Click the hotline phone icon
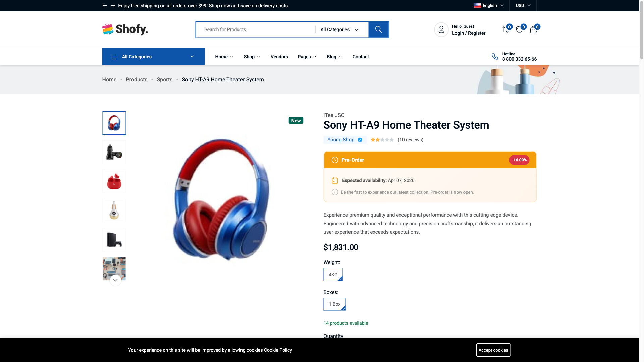 495,56
